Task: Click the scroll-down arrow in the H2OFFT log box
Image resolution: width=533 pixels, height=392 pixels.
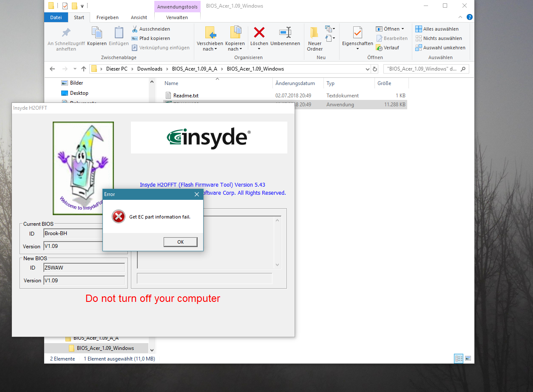Action: (x=278, y=265)
